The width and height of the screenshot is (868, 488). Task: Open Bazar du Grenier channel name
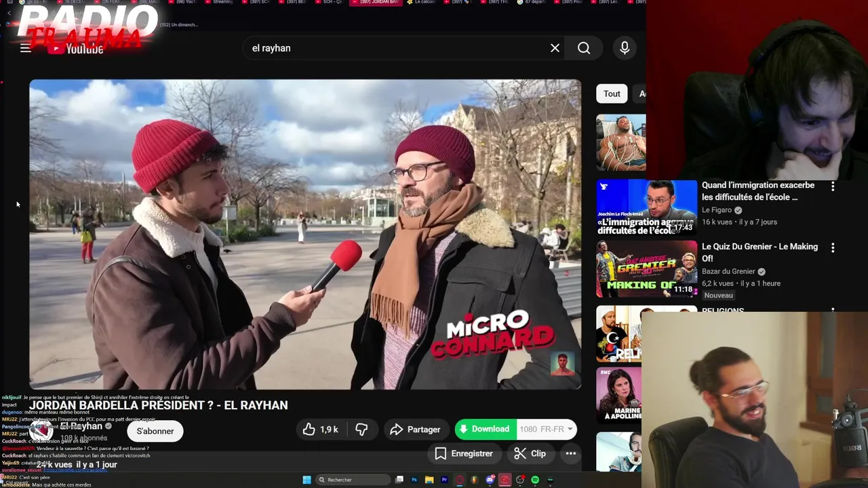[728, 272]
